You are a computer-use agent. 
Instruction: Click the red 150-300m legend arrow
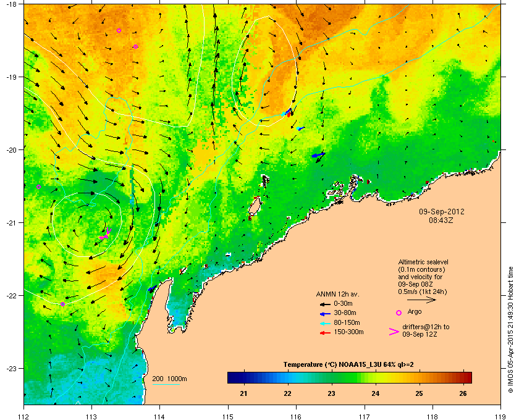[x=325, y=333]
